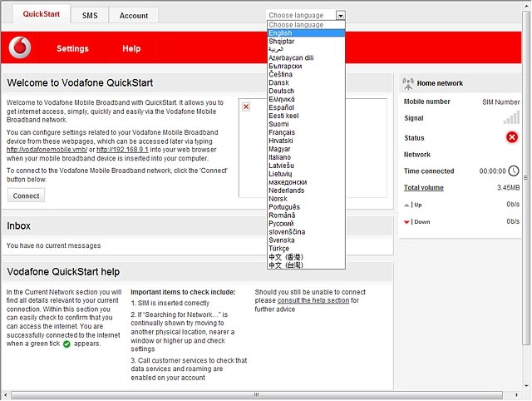532x401 pixels.
Task: Pick slovenščina in the language list
Action: point(306,232)
